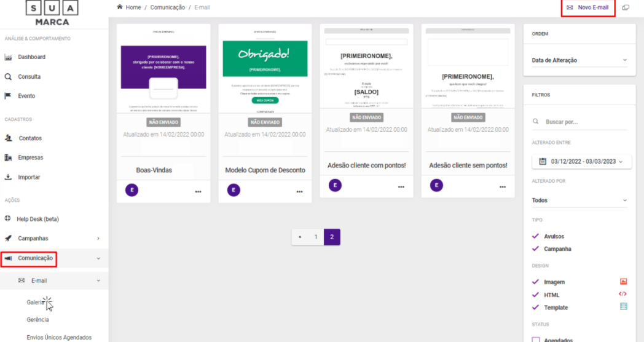Open the Empresas building icon
This screenshot has width=644, height=342.
coord(8,157)
